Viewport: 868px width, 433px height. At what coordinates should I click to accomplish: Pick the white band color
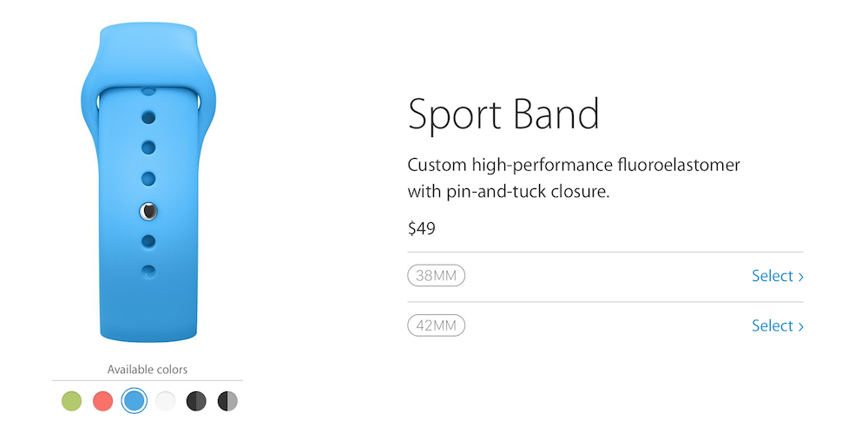click(x=165, y=401)
